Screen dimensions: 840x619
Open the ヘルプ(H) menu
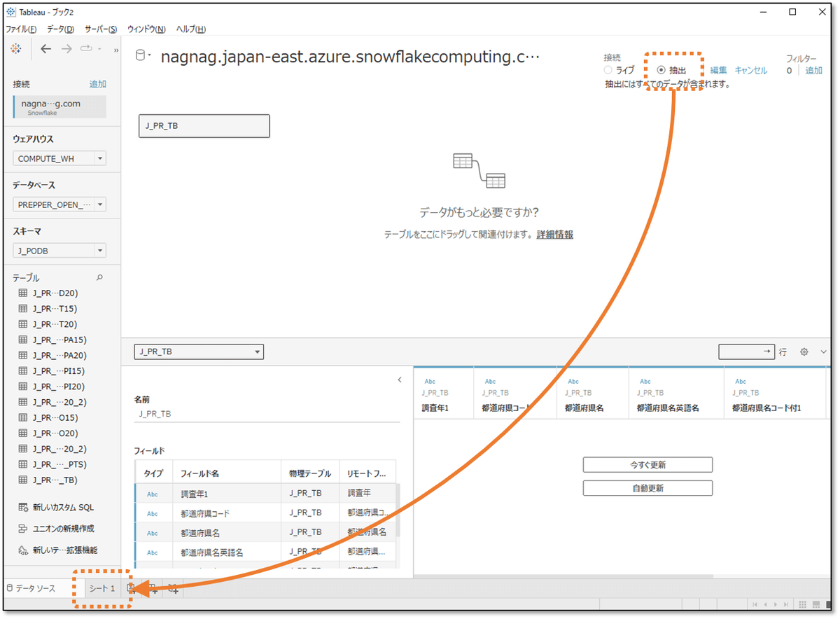190,29
